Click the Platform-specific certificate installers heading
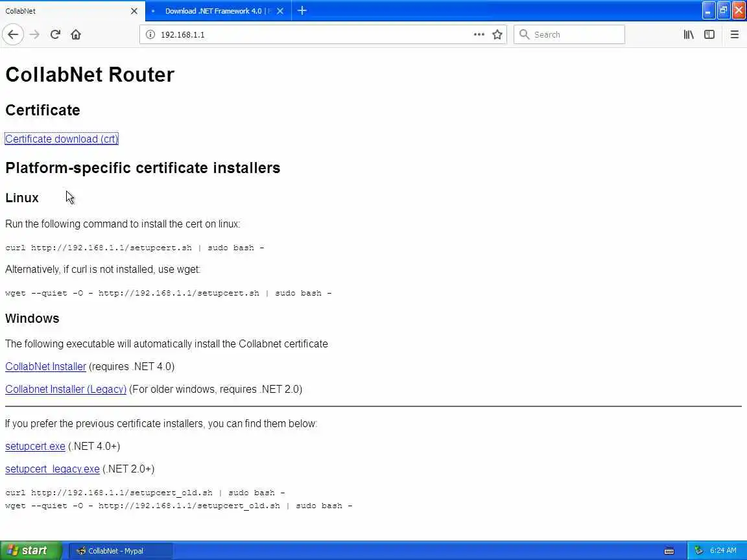Image resolution: width=747 pixels, height=560 pixels. (x=143, y=168)
